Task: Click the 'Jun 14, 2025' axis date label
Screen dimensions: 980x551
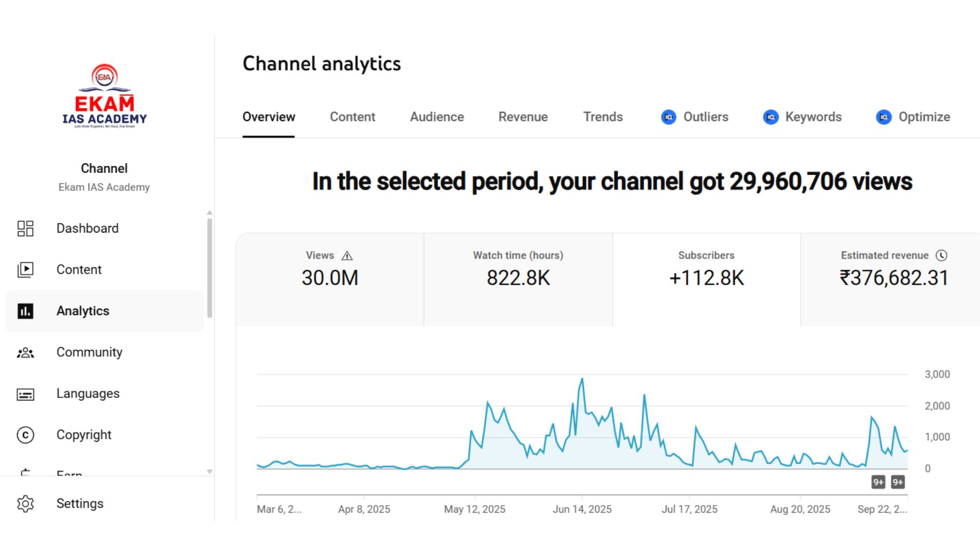Action: pyautogui.click(x=582, y=509)
